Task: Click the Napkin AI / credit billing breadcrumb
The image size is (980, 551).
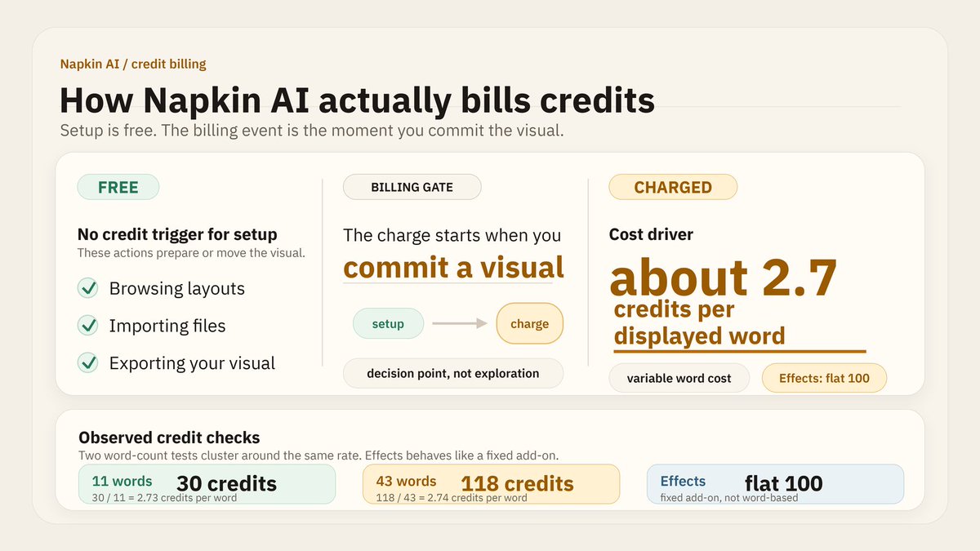Action: coord(133,64)
